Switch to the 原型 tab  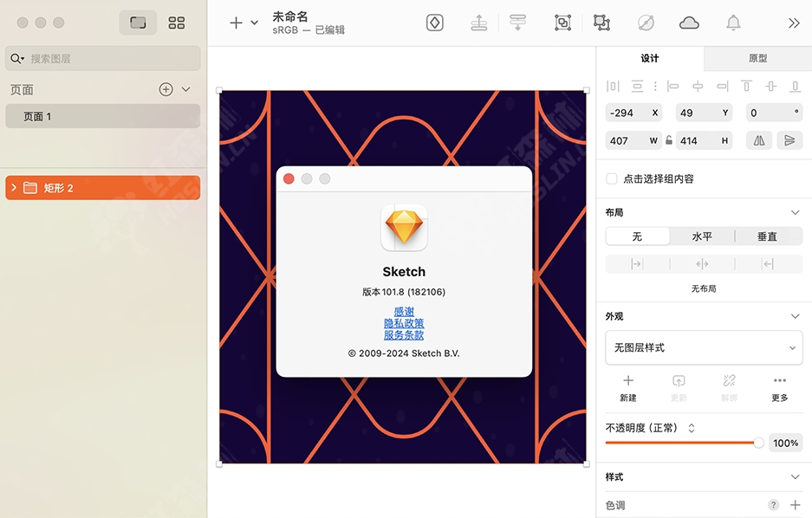pyautogui.click(x=757, y=59)
